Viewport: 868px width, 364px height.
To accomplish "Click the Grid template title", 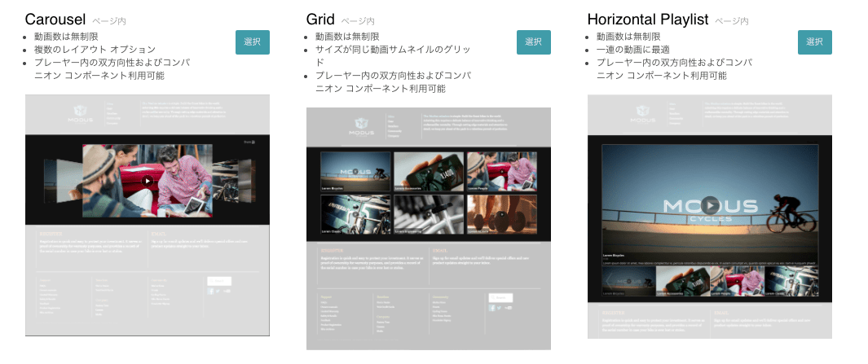I will (320, 20).
